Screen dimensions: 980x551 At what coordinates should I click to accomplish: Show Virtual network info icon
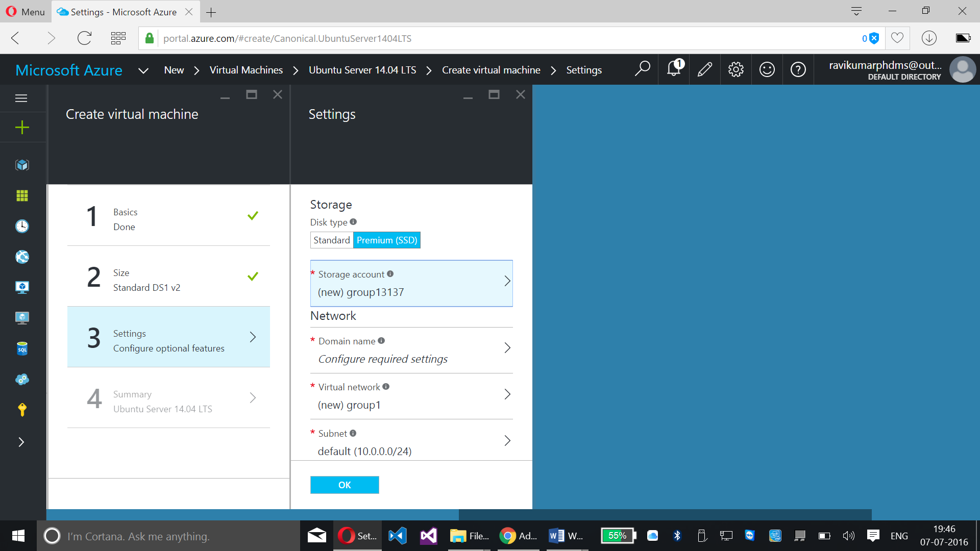pyautogui.click(x=386, y=387)
